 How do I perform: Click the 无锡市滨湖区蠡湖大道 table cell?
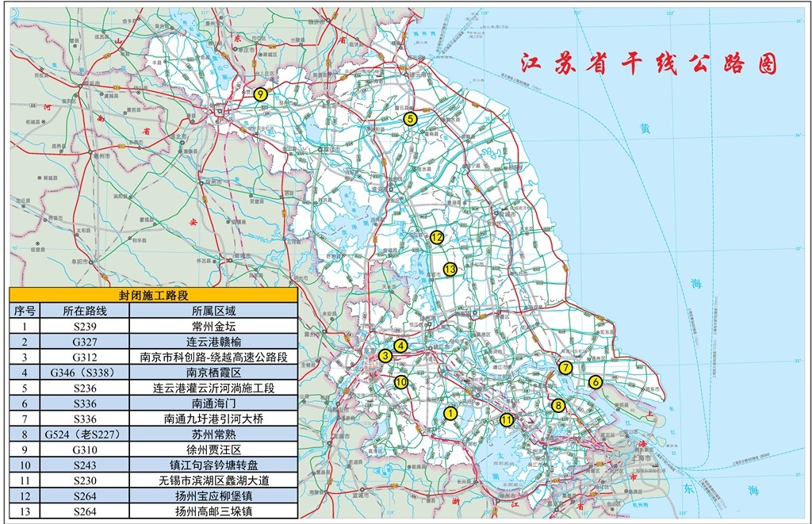tap(213, 480)
